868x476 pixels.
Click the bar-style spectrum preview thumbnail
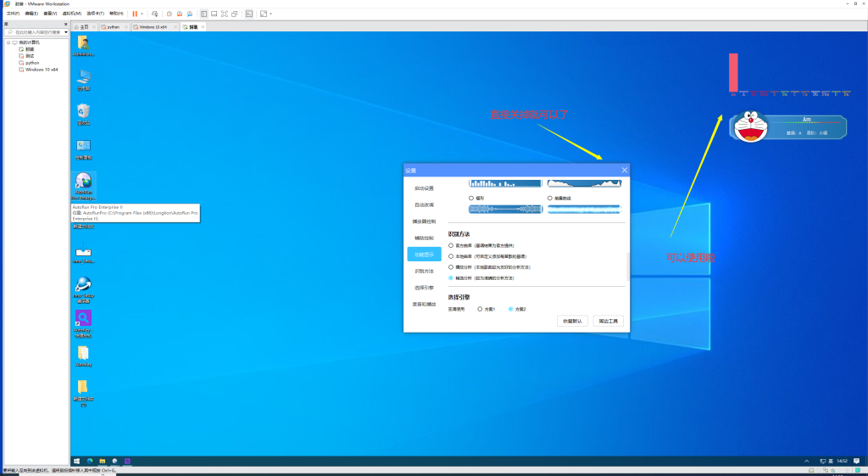coord(505,183)
